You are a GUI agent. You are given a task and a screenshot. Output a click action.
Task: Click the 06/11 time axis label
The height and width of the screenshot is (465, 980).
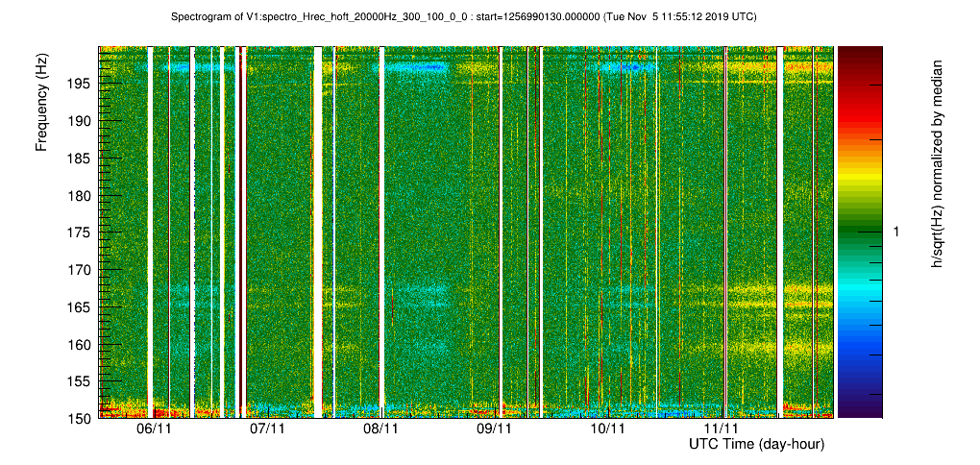[153, 428]
